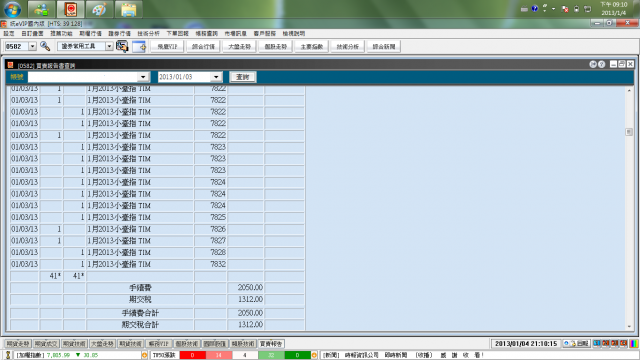
Task: Click the 個股走勢 toolbar button
Action: pos(276,47)
